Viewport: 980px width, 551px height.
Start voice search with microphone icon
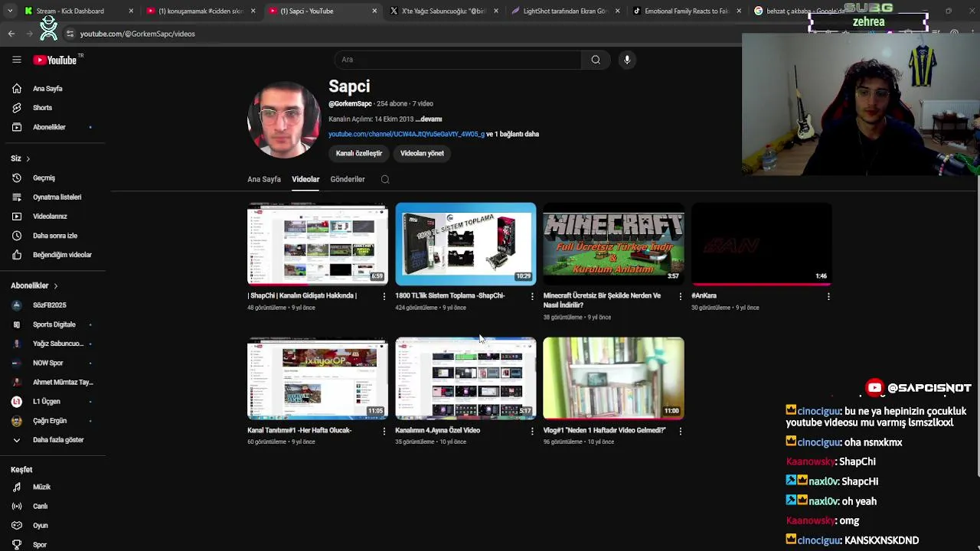tap(627, 60)
